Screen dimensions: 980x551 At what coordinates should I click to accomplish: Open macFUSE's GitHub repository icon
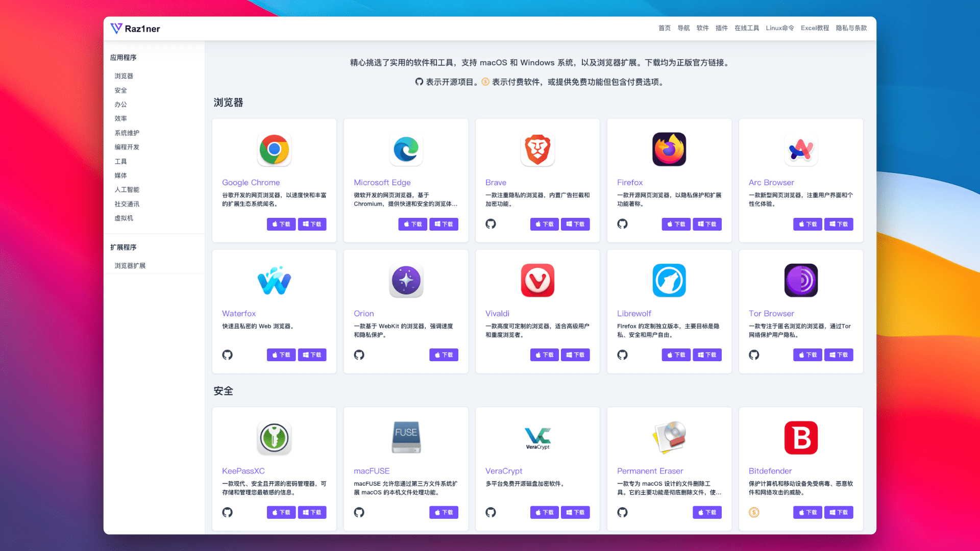point(359,512)
